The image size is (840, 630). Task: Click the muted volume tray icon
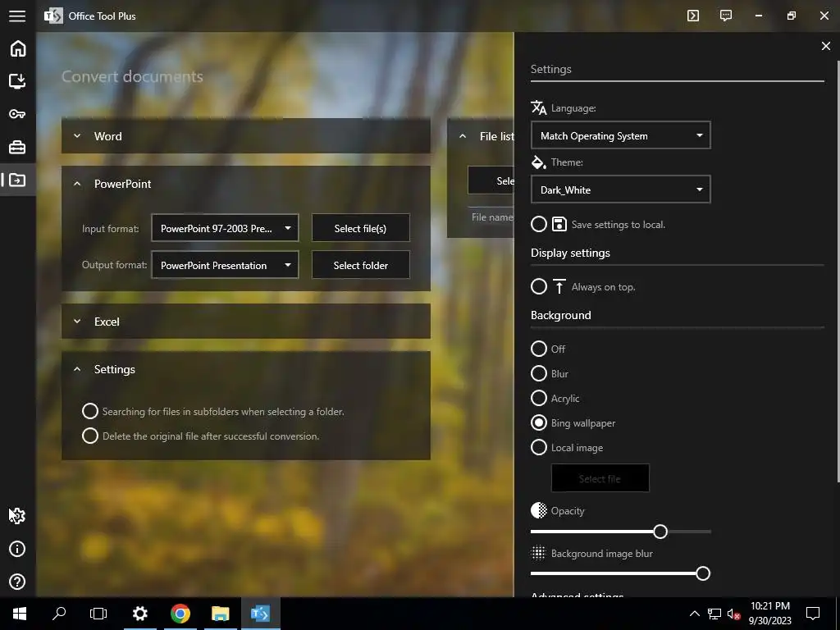733,614
